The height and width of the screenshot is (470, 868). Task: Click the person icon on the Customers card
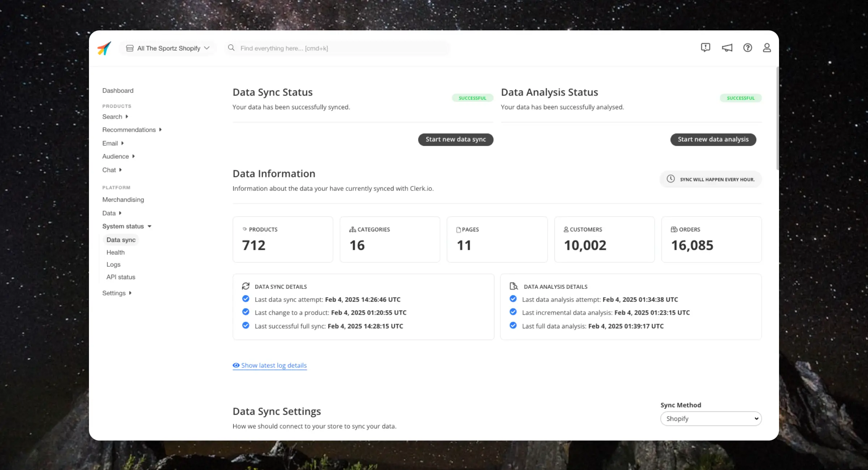566,229
